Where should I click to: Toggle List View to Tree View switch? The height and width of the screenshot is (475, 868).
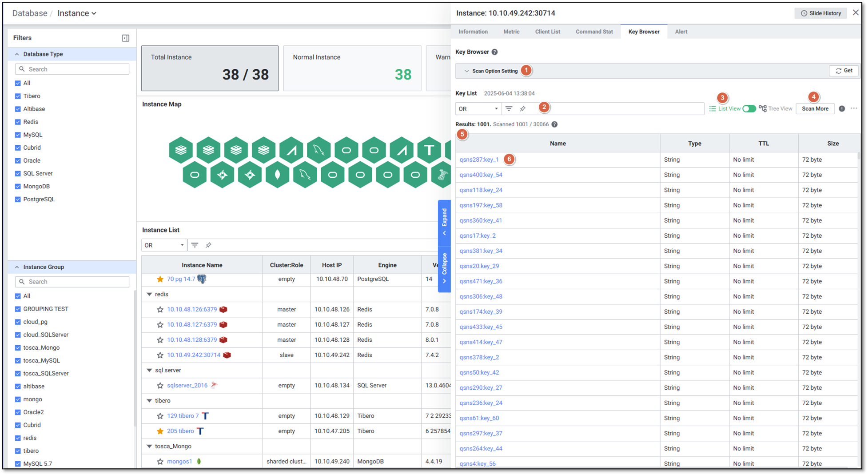tap(749, 109)
